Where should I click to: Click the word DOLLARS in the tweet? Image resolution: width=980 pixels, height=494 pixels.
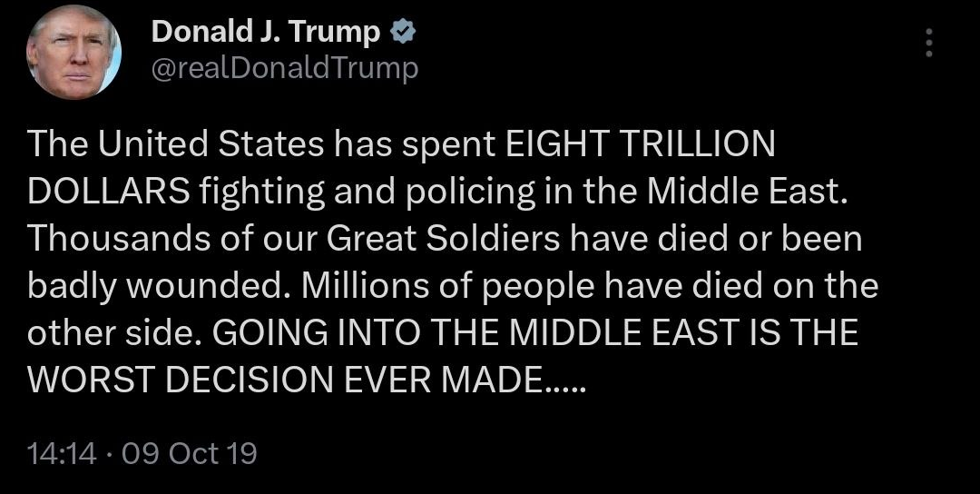click(109, 191)
